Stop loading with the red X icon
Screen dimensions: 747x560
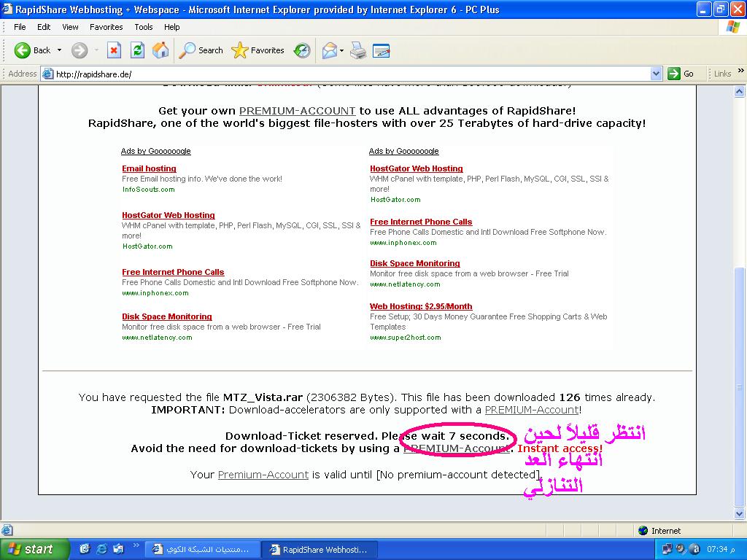pyautogui.click(x=114, y=50)
